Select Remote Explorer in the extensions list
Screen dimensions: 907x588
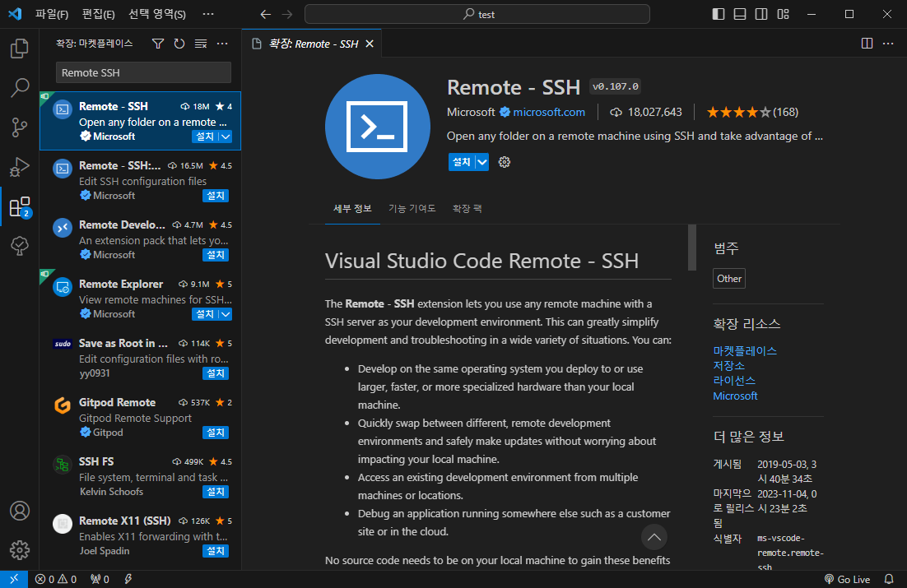(140, 299)
